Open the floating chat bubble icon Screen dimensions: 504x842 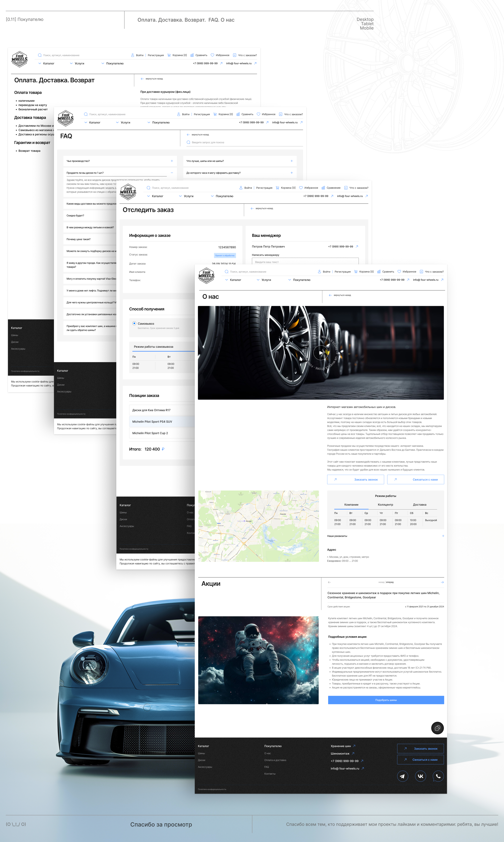pyautogui.click(x=437, y=728)
